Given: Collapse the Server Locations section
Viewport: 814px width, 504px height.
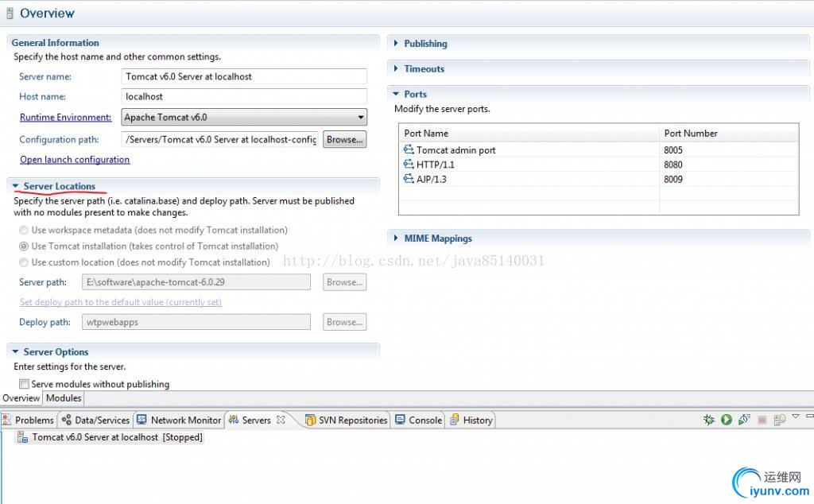Looking at the screenshot, I should (x=15, y=186).
